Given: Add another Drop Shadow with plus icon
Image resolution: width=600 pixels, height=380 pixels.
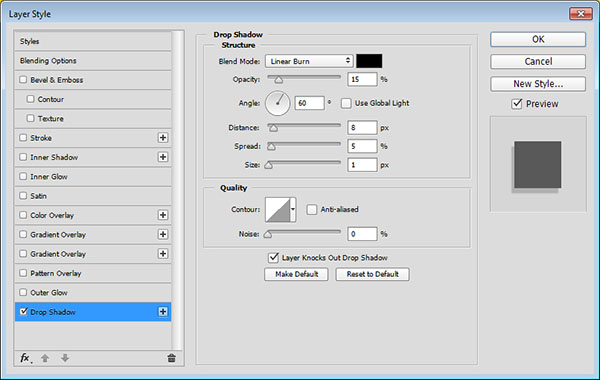Looking at the screenshot, I should coord(163,312).
